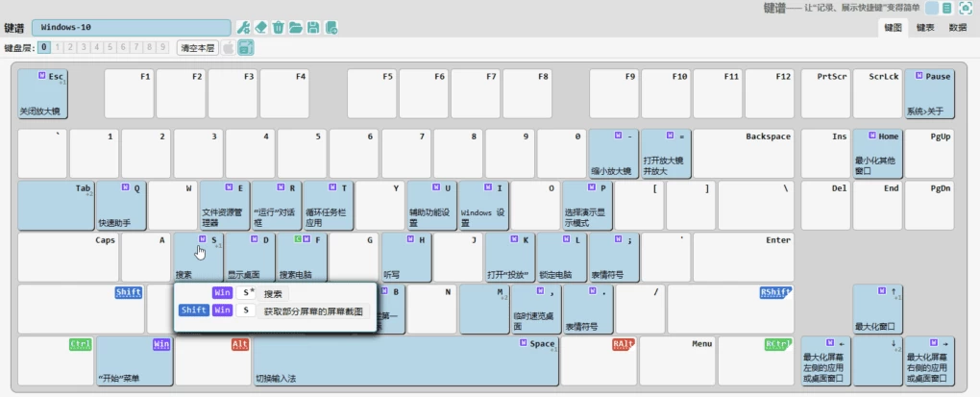Click the Windows-10 name field
Image resolution: width=980 pixels, height=397 pixels.
(x=131, y=27)
